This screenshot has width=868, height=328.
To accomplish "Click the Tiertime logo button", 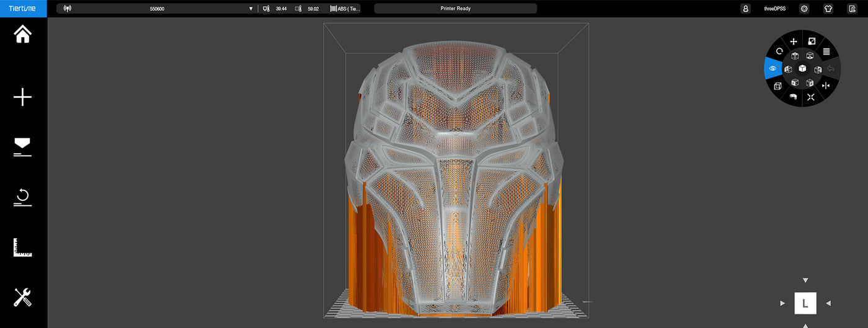I will tap(23, 9).
